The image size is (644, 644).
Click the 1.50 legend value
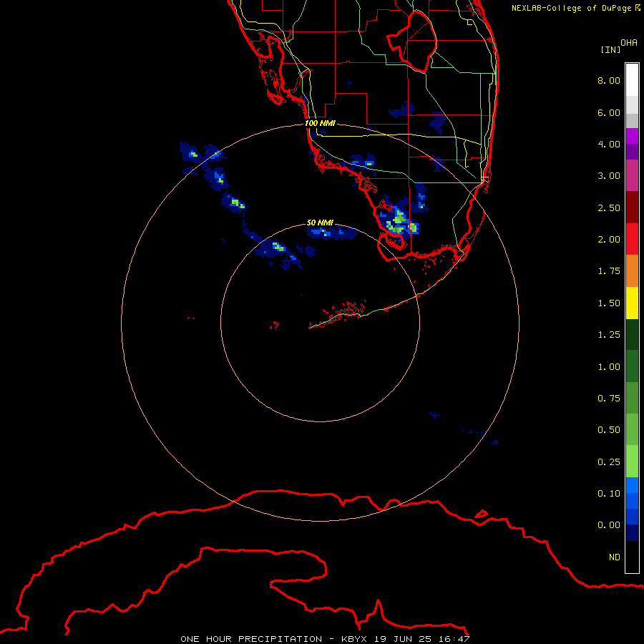point(609,303)
